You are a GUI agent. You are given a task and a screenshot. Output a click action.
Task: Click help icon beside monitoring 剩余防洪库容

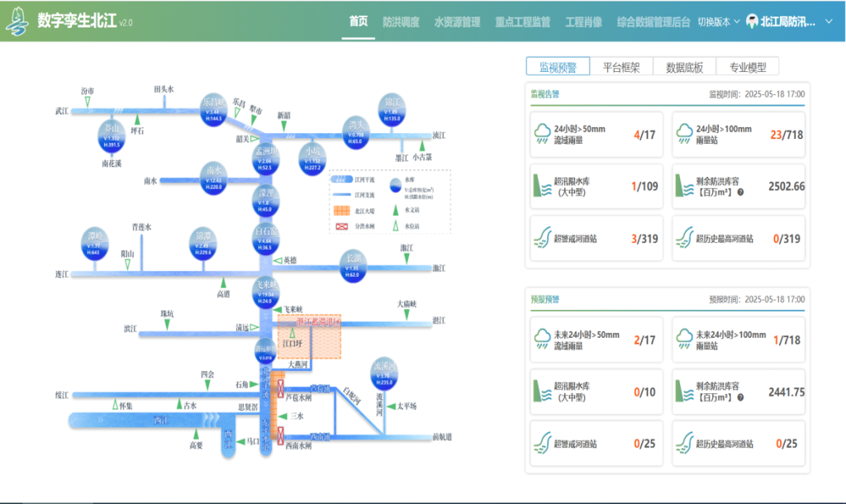click(x=740, y=192)
